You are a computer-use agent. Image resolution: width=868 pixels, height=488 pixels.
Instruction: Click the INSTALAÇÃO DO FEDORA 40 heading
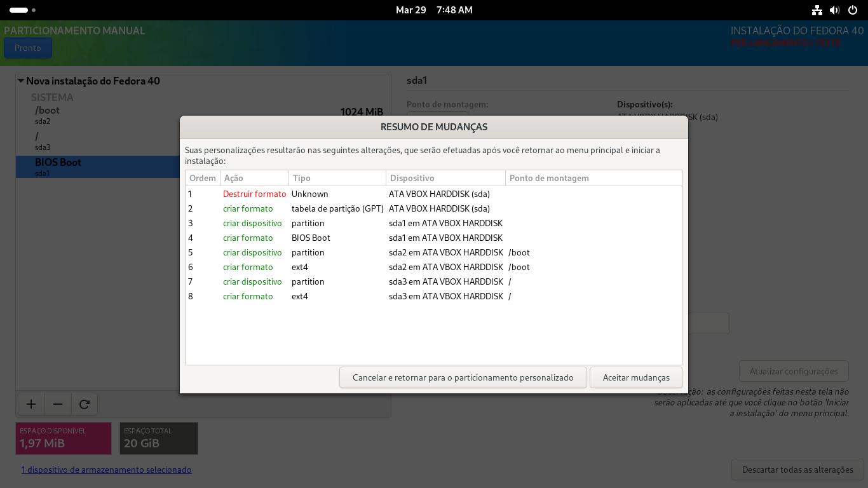point(797,30)
